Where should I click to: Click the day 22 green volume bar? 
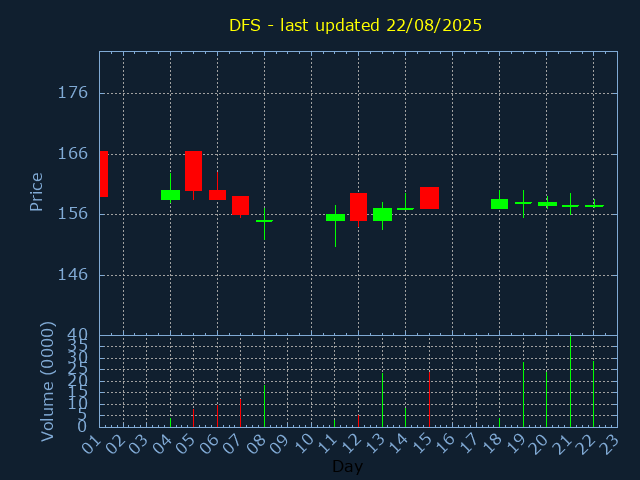click(x=594, y=394)
